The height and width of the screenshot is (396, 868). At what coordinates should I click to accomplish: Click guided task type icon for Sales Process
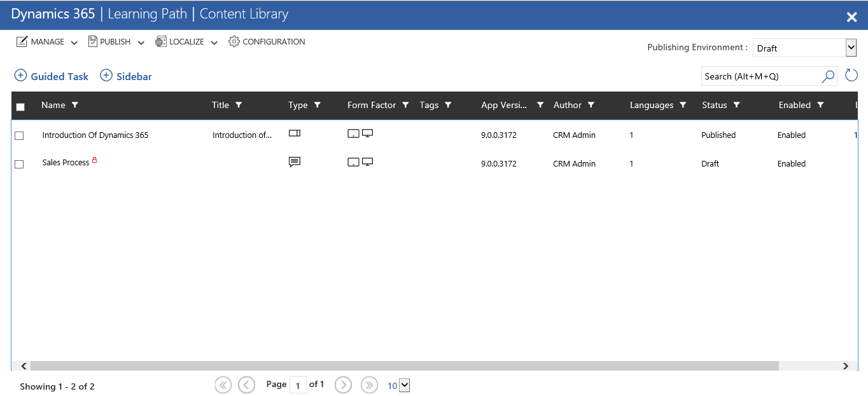[294, 162]
